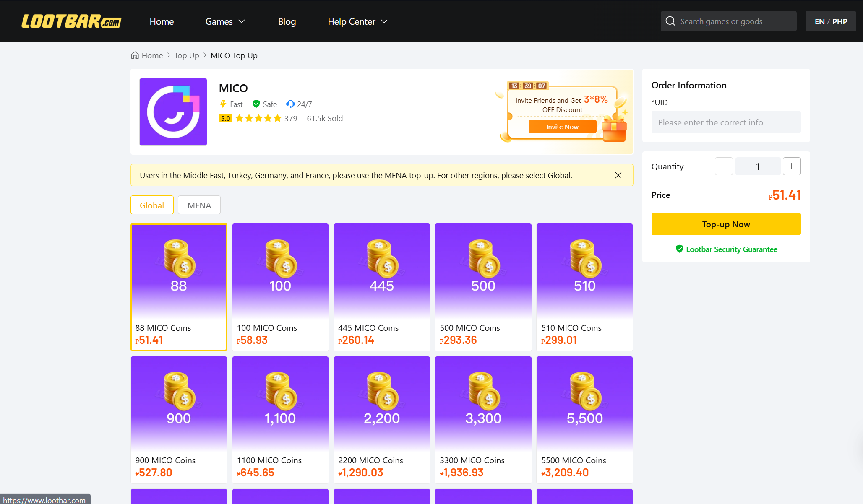
Task: Click the 5.0 rating badge
Action: point(226,118)
